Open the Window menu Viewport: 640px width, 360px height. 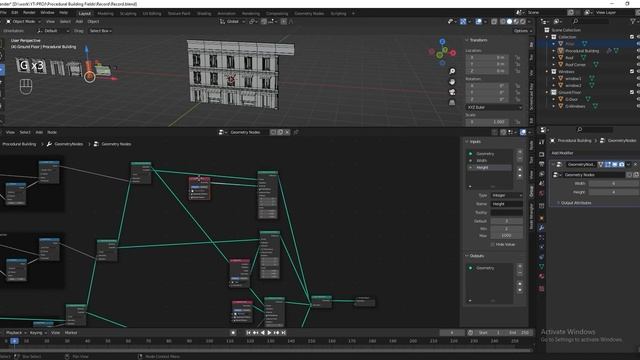[x=47, y=13]
